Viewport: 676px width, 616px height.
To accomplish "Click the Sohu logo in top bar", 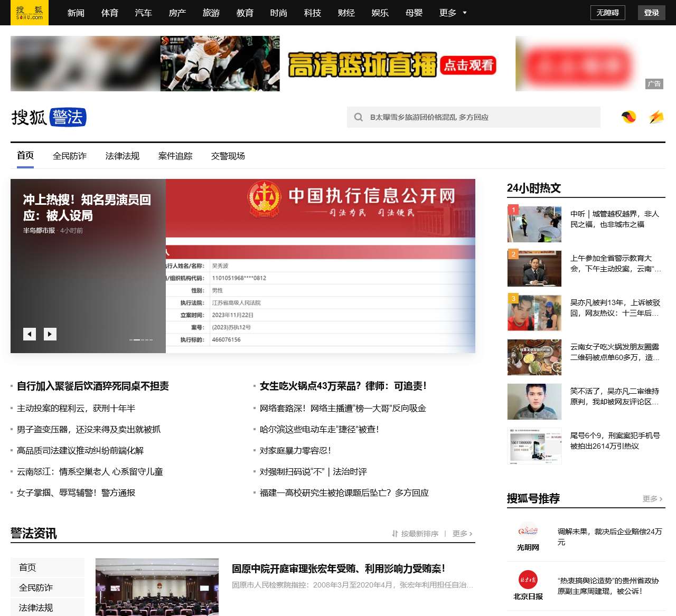I will [x=30, y=13].
